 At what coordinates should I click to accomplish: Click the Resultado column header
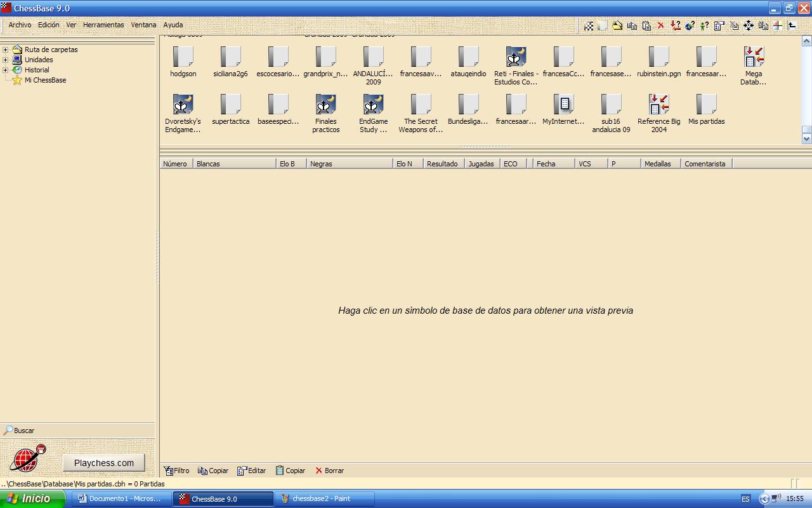(444, 164)
